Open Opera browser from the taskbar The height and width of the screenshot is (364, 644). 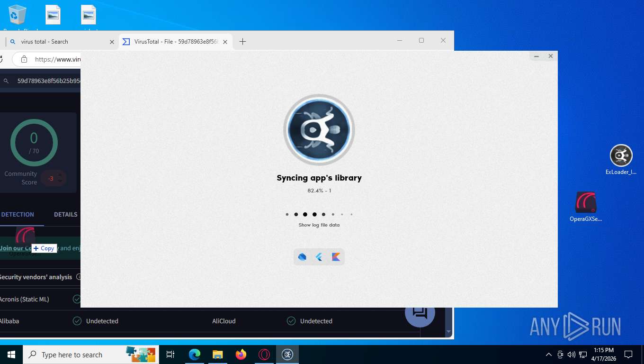click(264, 355)
